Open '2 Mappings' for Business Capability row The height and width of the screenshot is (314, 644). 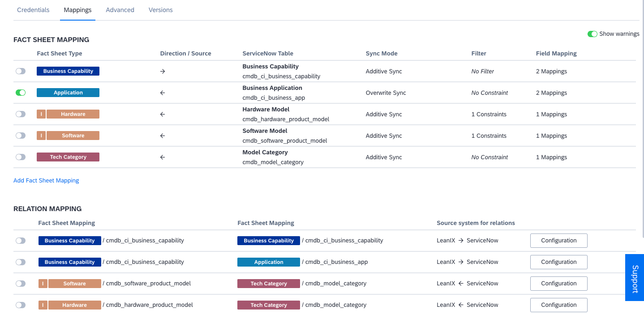point(551,72)
